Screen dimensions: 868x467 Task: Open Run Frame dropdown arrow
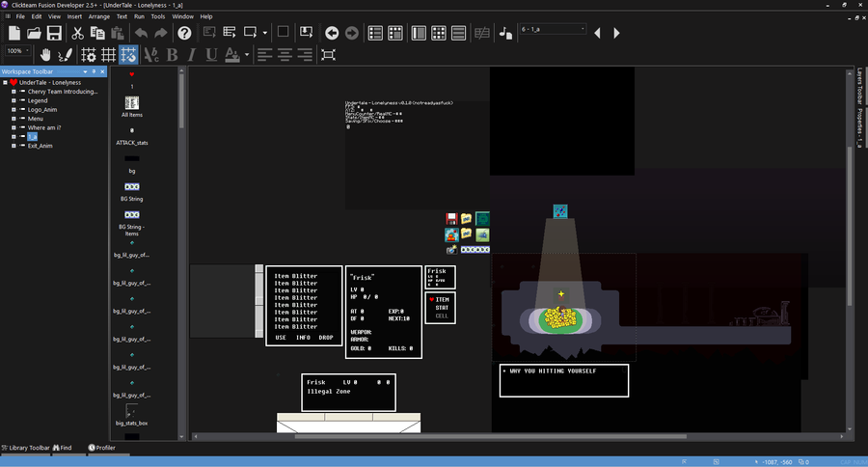coord(264,33)
